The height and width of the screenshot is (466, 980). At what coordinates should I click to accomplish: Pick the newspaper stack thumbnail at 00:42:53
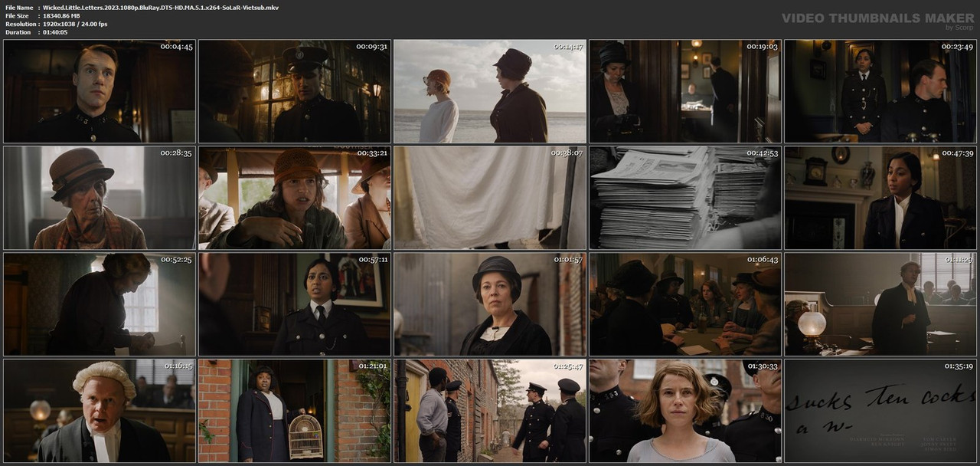(x=685, y=198)
